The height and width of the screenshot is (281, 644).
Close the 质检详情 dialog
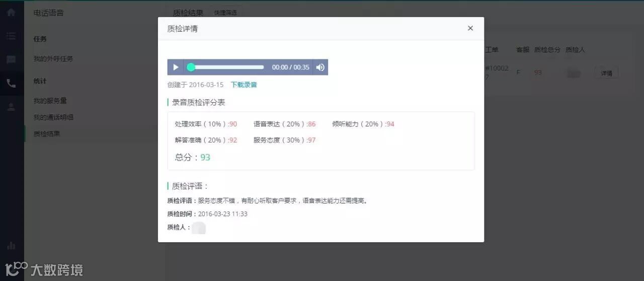click(470, 28)
